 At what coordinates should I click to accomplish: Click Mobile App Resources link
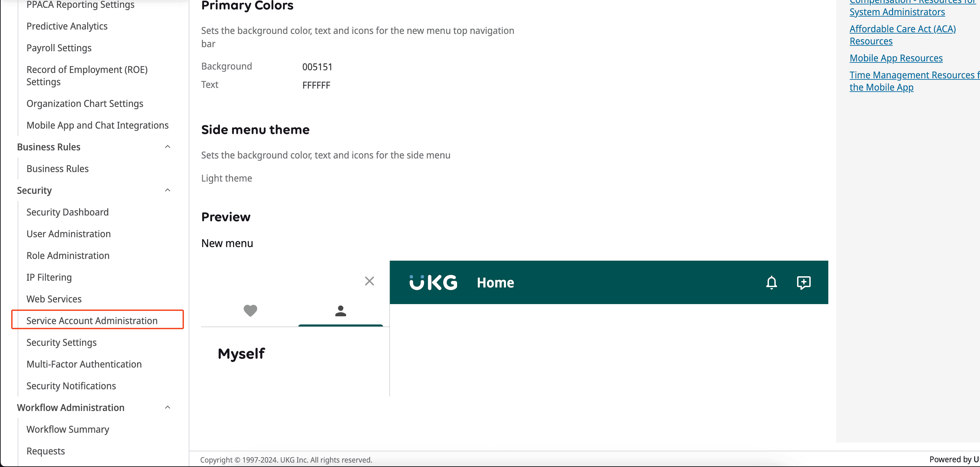coord(896,57)
